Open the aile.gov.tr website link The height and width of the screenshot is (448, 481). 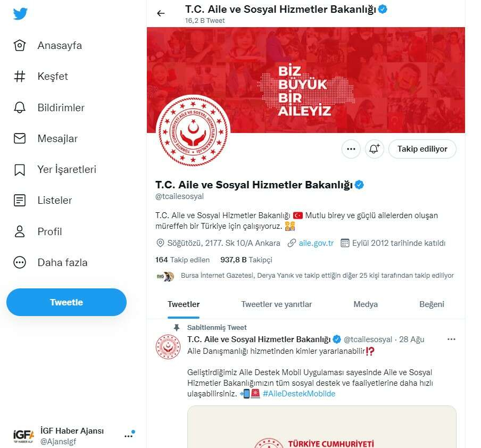click(x=316, y=243)
